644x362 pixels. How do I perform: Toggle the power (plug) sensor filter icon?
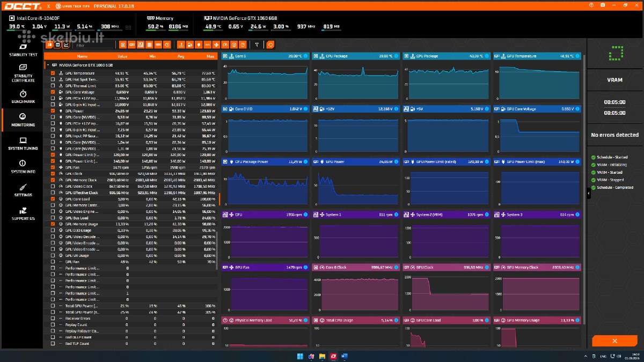coord(199,45)
